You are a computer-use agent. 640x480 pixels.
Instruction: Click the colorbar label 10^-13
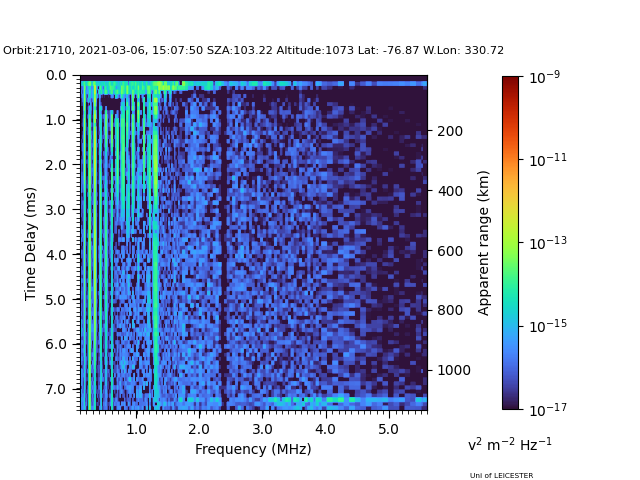coord(548,243)
